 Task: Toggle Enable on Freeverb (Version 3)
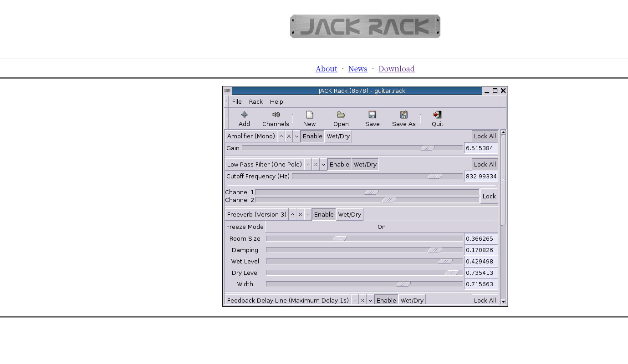[324, 214]
